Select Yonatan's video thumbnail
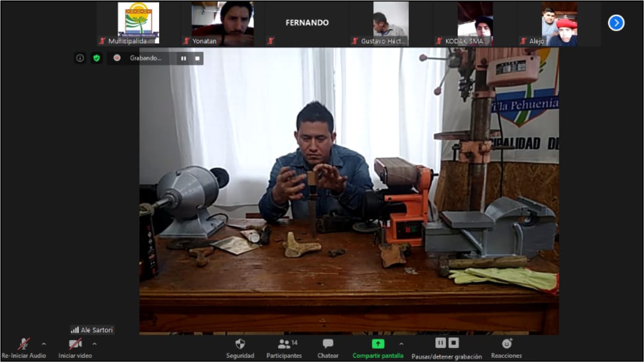This screenshot has height=362, width=644. pyautogui.click(x=222, y=23)
